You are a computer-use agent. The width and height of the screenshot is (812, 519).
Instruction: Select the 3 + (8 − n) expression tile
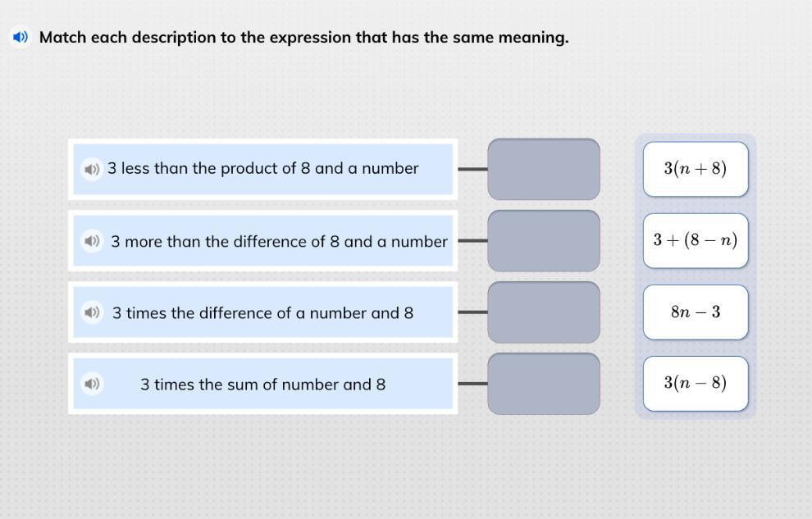point(696,240)
